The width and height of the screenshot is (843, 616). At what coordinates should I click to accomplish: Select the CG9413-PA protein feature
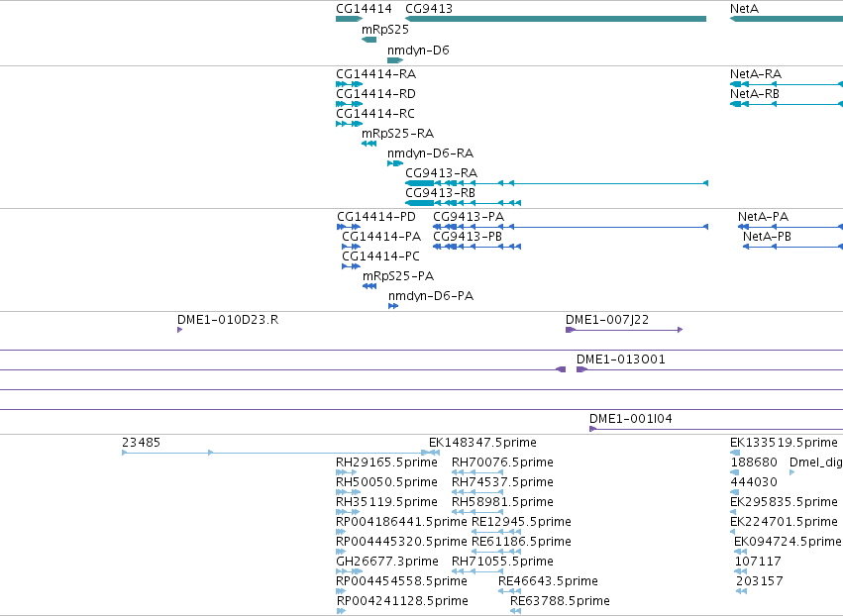click(x=571, y=227)
